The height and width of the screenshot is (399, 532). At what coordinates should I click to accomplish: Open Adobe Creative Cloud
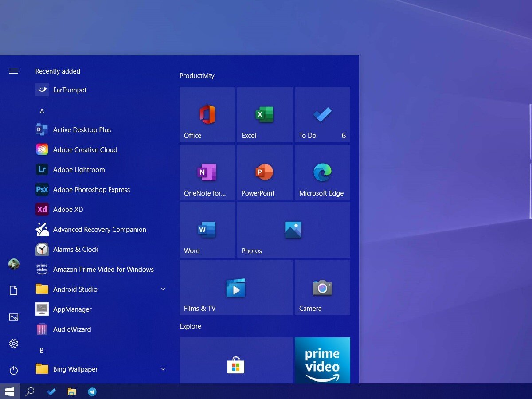click(101, 149)
